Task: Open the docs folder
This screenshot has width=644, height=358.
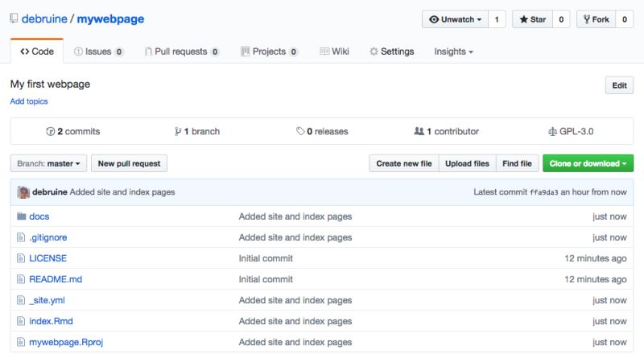Action: (39, 216)
